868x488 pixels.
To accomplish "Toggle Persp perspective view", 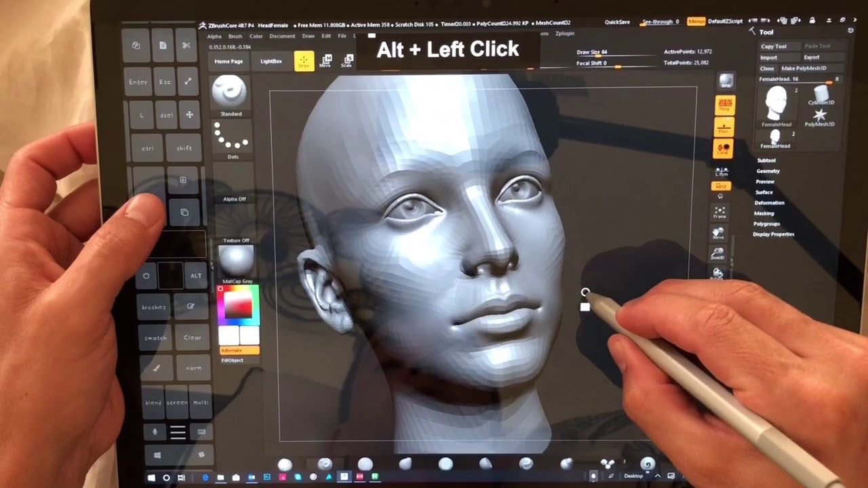I will (725, 104).
